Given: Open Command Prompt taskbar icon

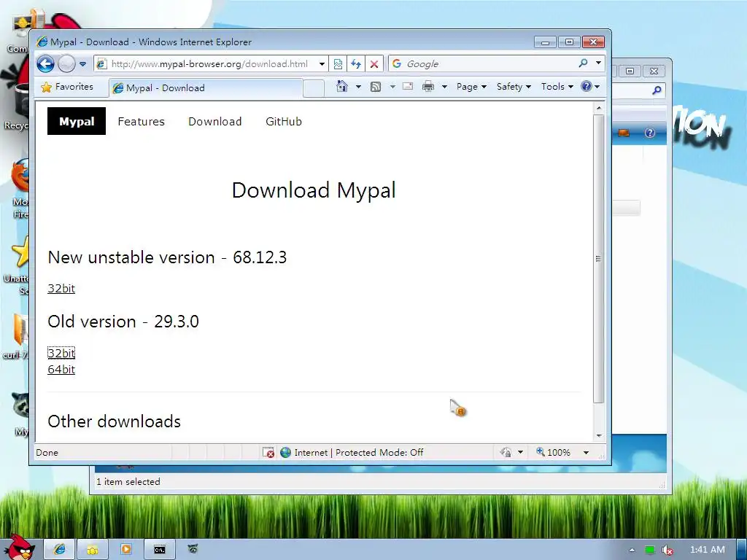Looking at the screenshot, I should pos(160,550).
